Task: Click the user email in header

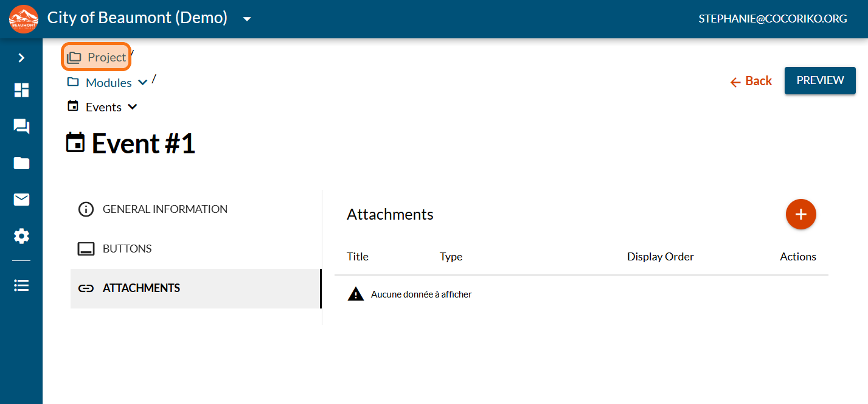Action: coord(773,19)
